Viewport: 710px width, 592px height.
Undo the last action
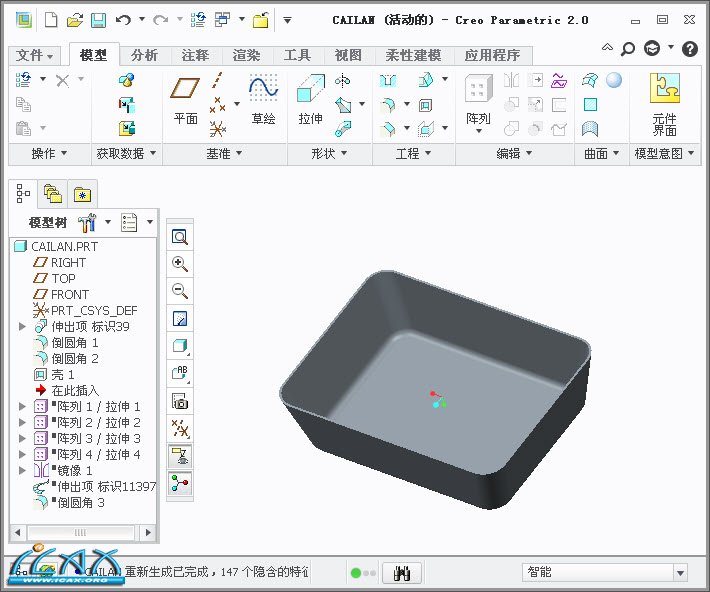pyautogui.click(x=123, y=20)
